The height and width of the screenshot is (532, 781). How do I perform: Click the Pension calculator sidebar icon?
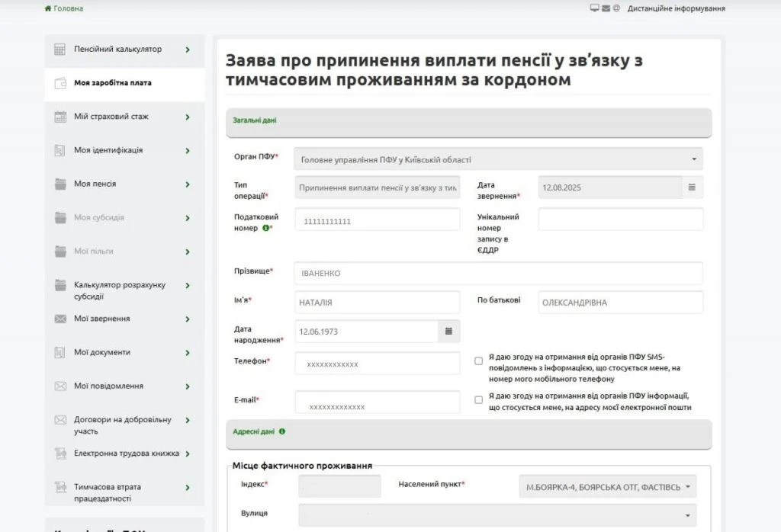[60, 50]
